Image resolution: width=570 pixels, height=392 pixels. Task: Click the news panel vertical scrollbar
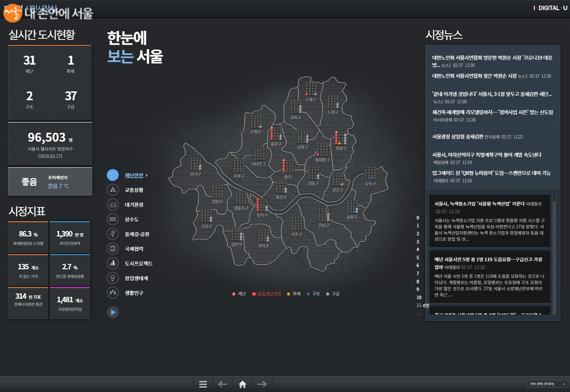[554, 198]
